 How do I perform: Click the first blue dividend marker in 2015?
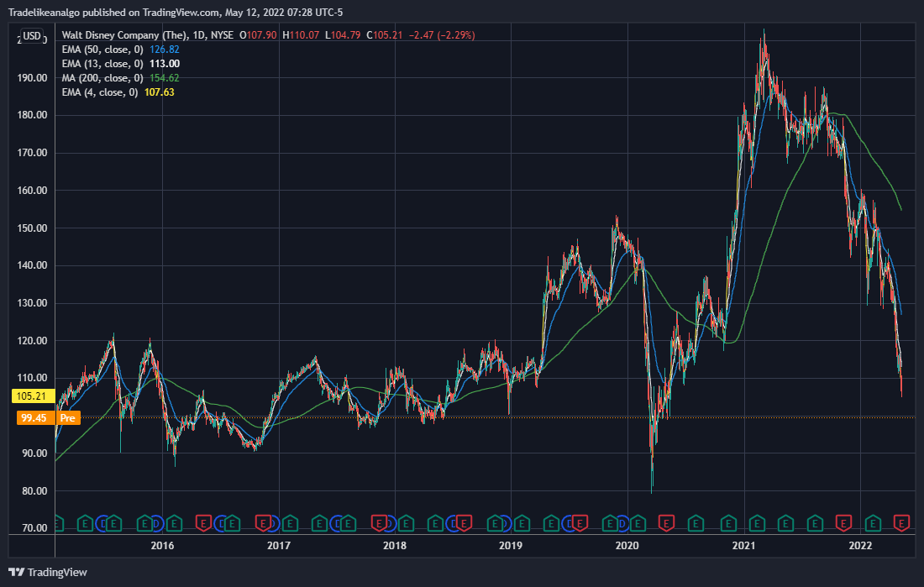pyautogui.click(x=103, y=523)
